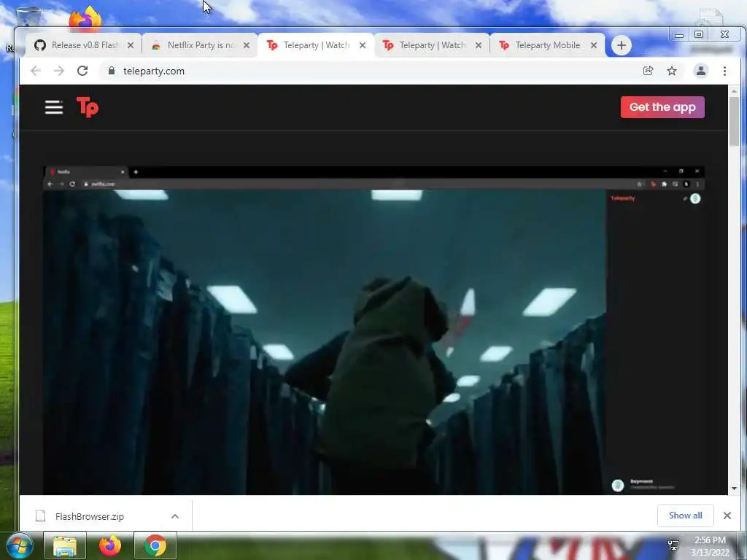This screenshot has height=560, width=747.
Task: Restore down the Chrome window
Action: coord(699,35)
